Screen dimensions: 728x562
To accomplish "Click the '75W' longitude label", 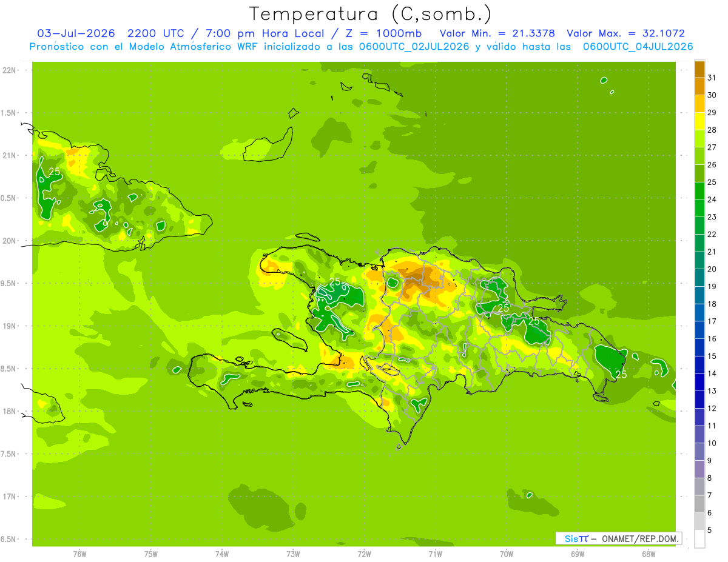I will 151,554.
